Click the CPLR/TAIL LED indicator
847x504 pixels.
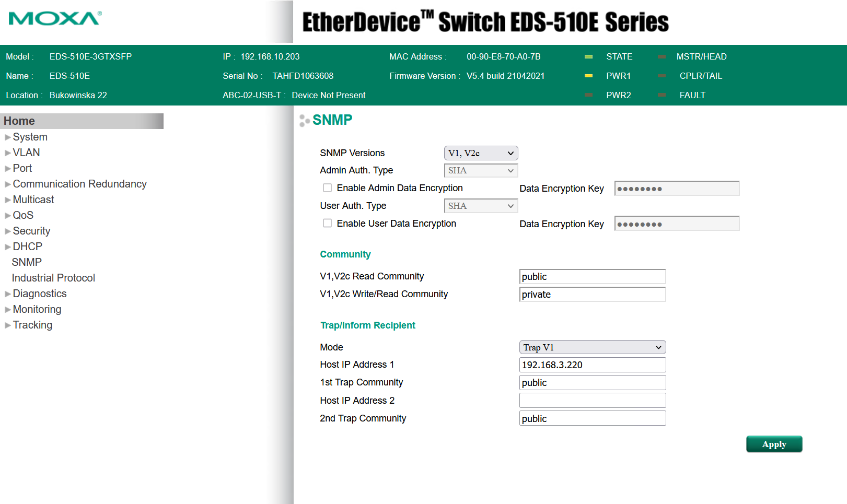662,76
